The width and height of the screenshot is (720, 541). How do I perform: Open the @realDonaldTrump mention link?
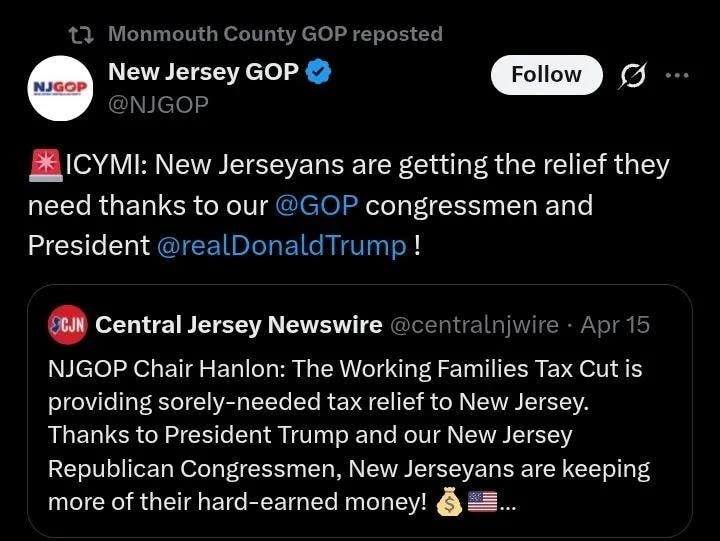click(282, 245)
